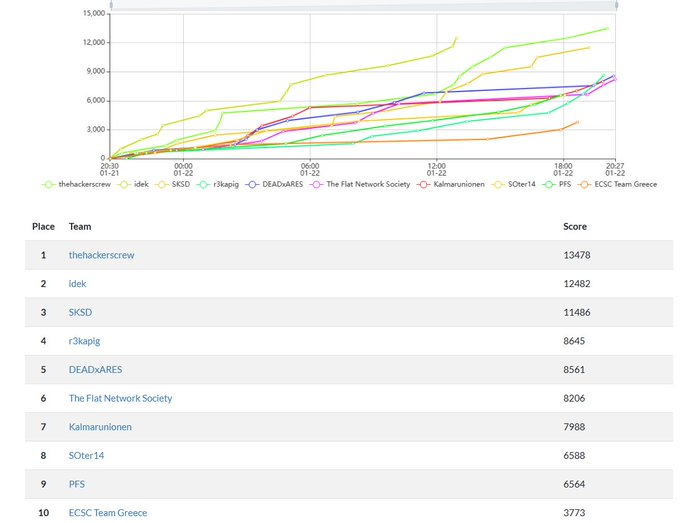Toggle SOter14 legend entry in chart
This screenshot has width=680, height=523.
click(x=524, y=184)
